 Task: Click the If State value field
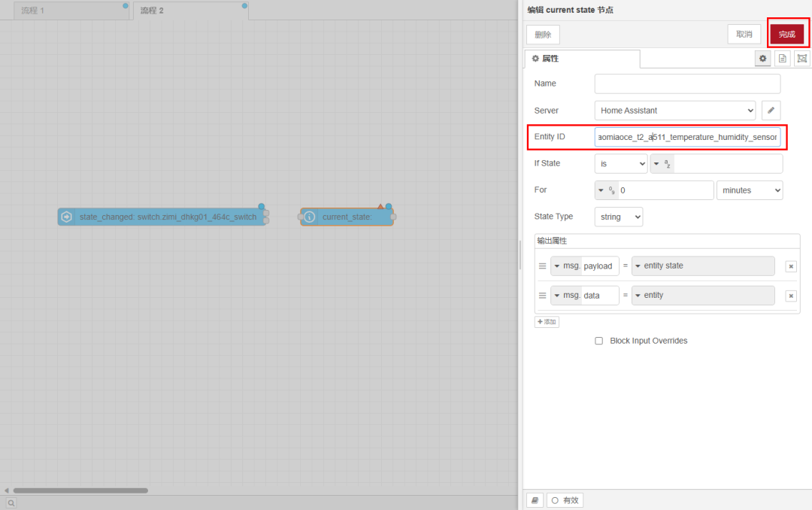point(728,164)
